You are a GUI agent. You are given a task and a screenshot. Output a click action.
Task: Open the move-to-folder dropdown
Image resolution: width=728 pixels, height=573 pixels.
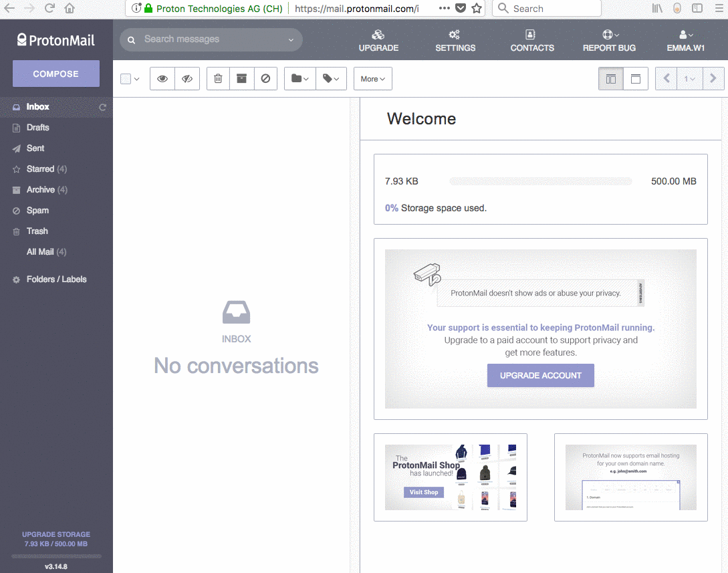coord(299,78)
